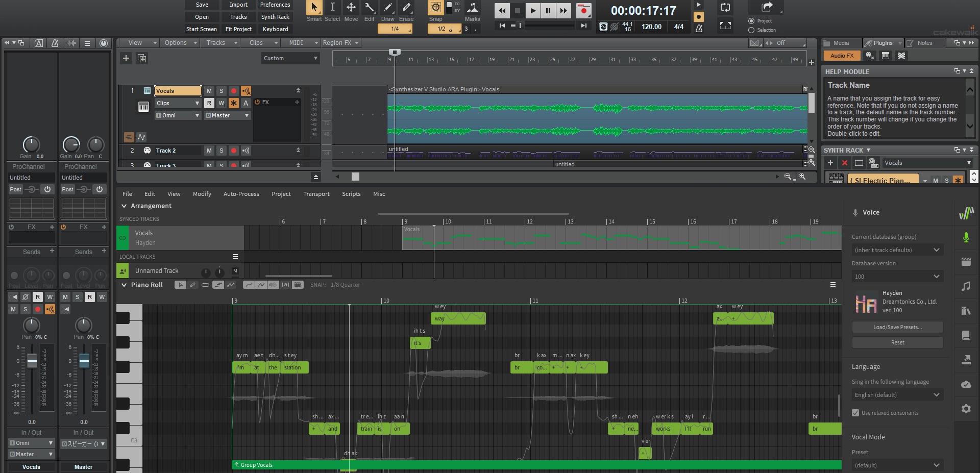Open the library books side panel icon

[x=966, y=311]
